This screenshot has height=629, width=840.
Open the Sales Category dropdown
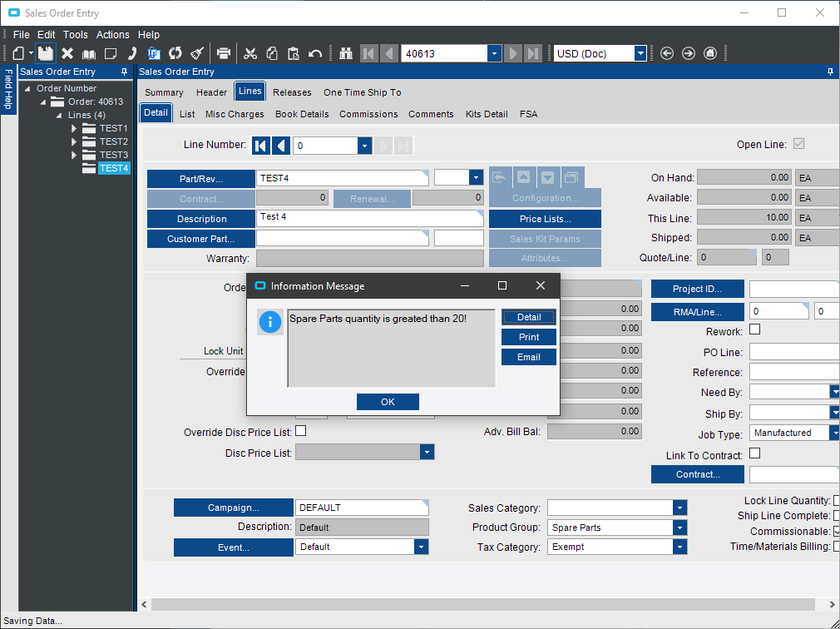(679, 508)
